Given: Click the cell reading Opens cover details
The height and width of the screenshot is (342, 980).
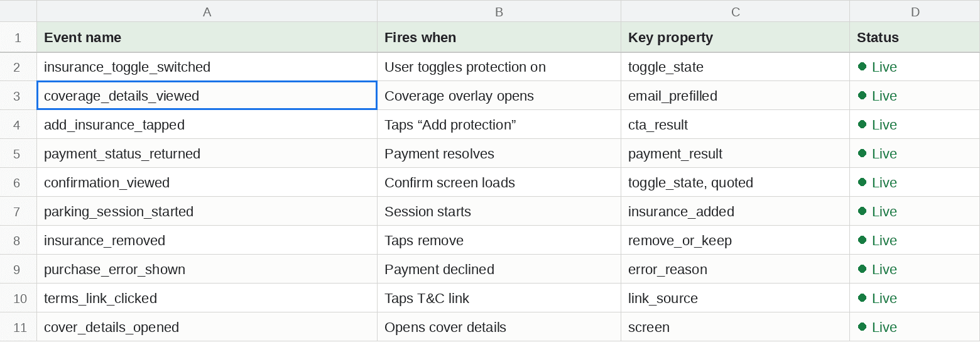Looking at the screenshot, I should click(499, 327).
